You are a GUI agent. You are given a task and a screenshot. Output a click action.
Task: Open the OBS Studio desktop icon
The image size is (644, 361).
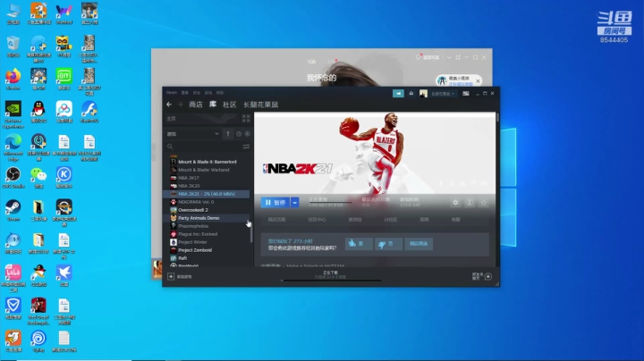coord(13,177)
